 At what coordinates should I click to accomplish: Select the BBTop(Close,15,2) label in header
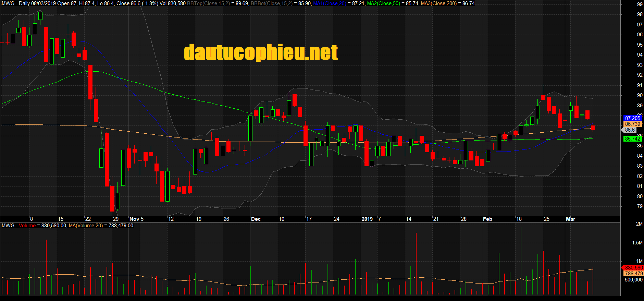click(x=208, y=3)
